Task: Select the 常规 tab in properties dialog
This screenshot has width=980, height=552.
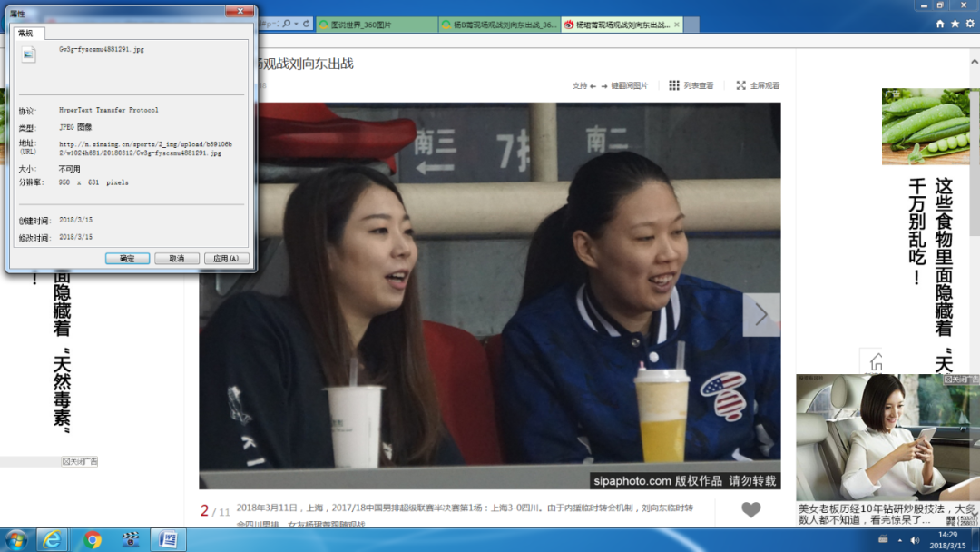Action: [25, 33]
